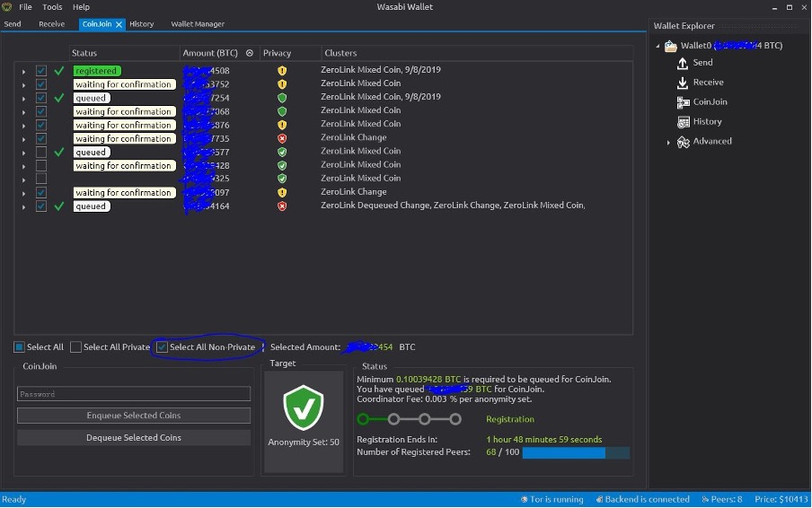Switch to the History tab
The image size is (812, 508).
[141, 24]
